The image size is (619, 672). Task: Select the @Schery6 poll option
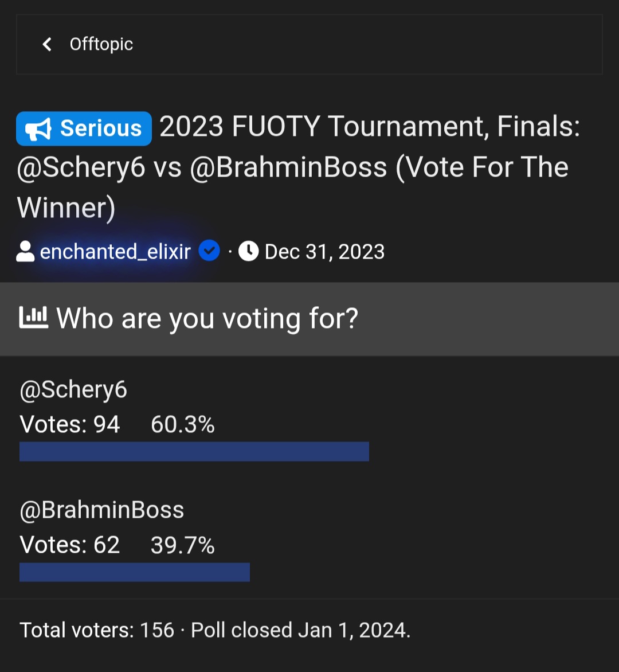73,390
